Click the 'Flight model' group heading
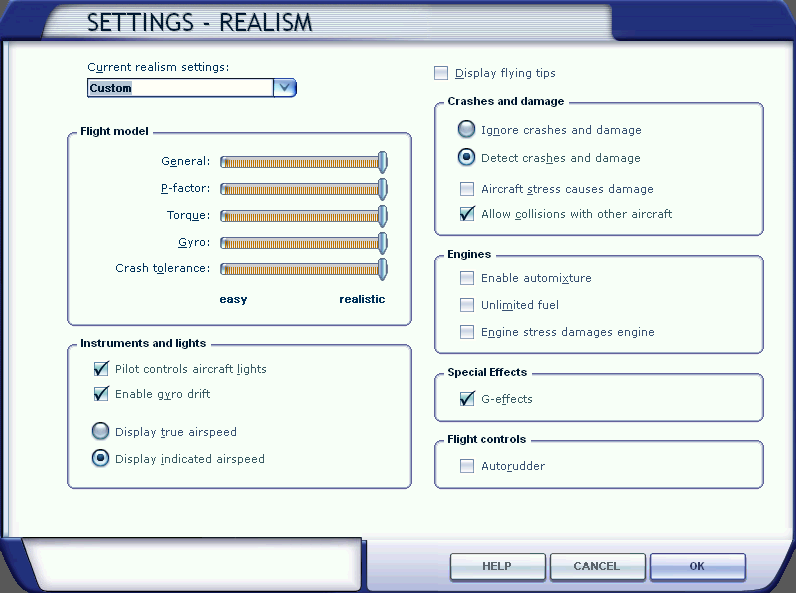 click(114, 131)
